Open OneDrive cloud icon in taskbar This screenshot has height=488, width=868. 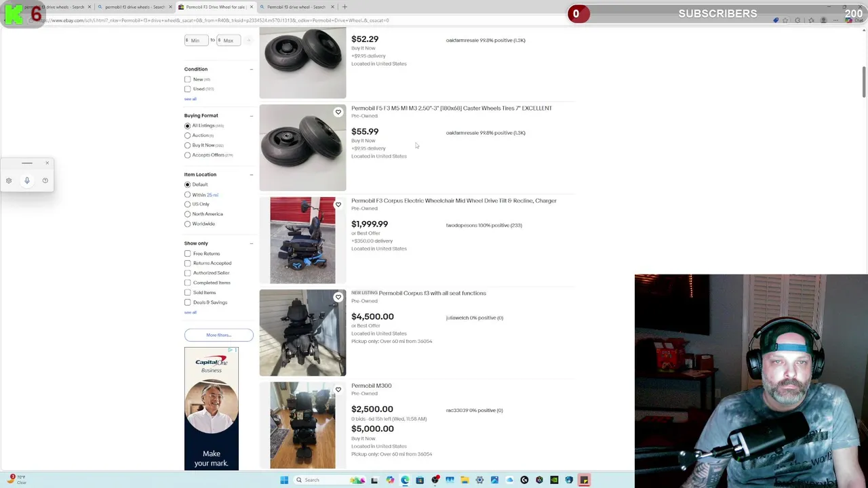pyautogui.click(x=509, y=480)
